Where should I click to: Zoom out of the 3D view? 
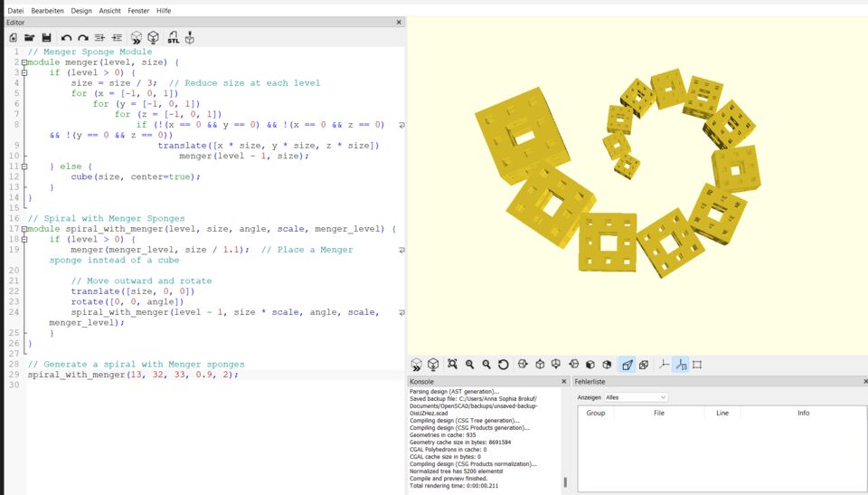click(x=486, y=364)
